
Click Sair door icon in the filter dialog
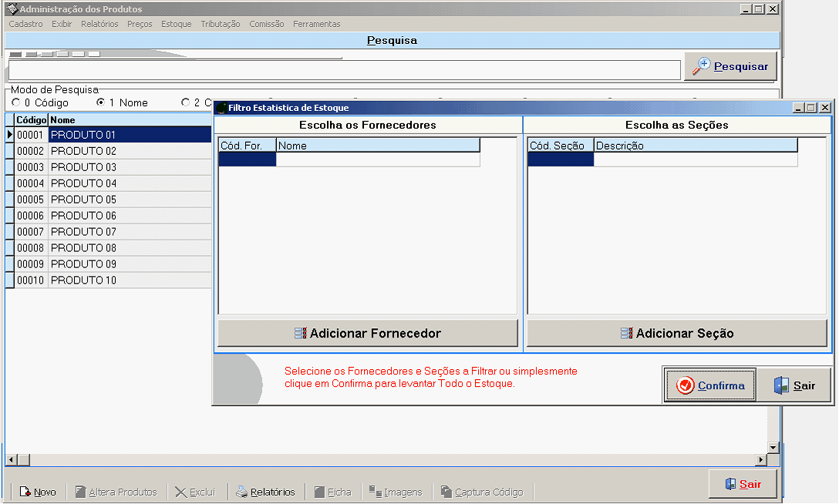pos(794,385)
